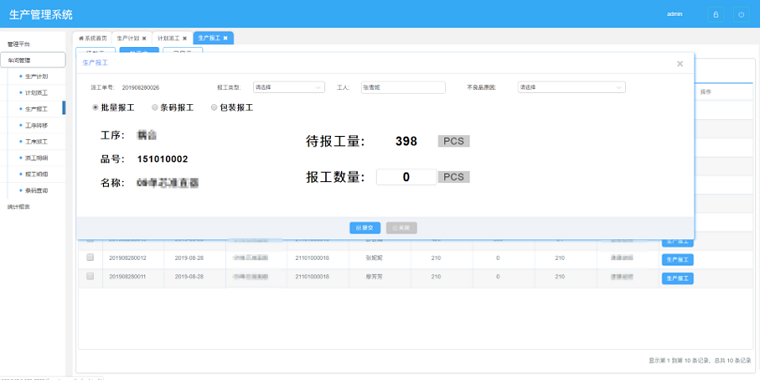Open 计划派工 in the sidebar tree

click(36, 93)
